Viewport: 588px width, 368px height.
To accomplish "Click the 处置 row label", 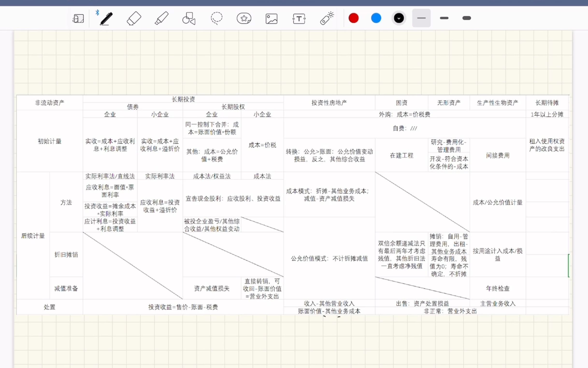I will coord(50,307).
